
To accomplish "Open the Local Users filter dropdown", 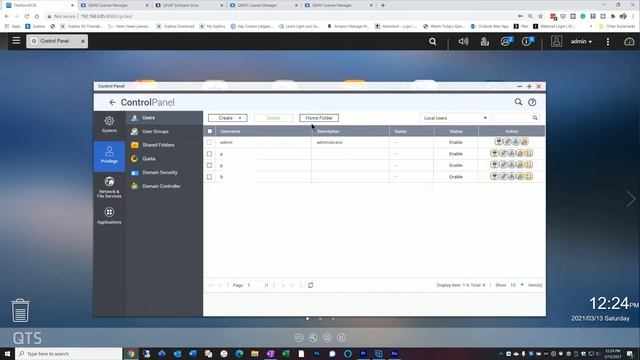I will [455, 118].
